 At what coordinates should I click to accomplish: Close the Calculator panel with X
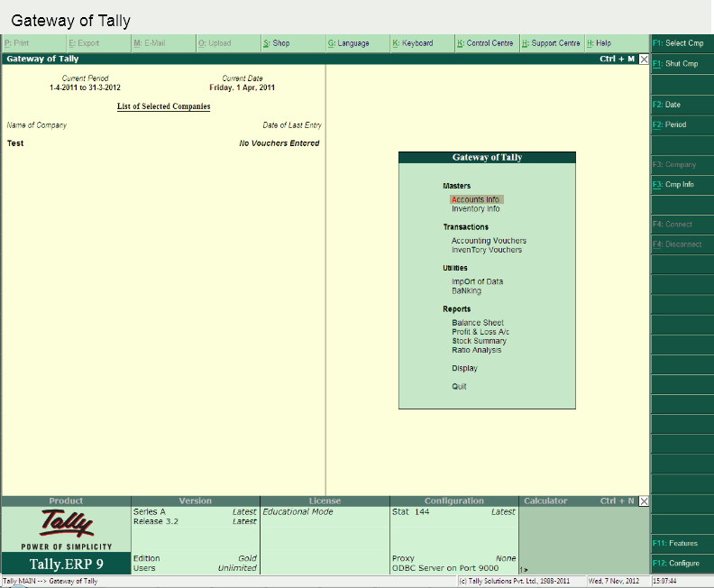[x=644, y=501]
